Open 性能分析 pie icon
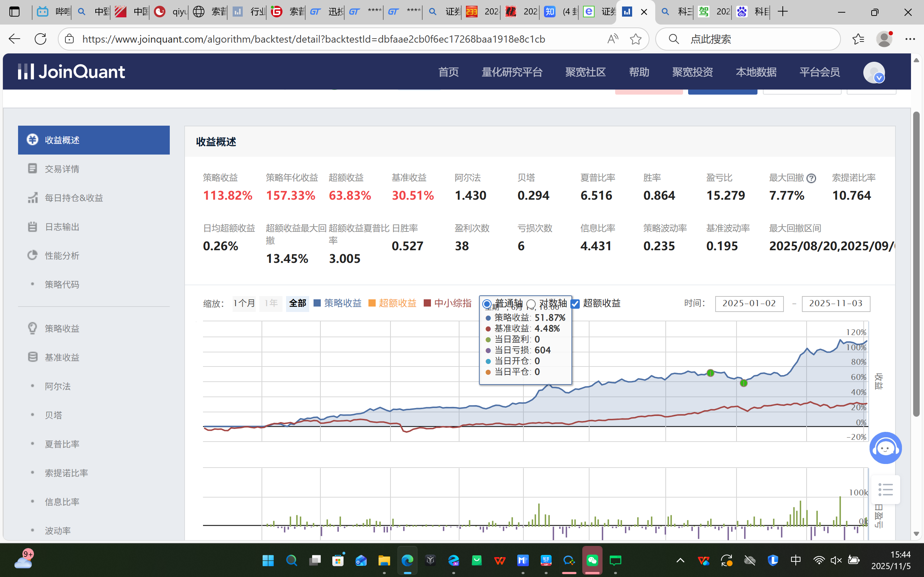This screenshot has width=924, height=577. point(33,255)
